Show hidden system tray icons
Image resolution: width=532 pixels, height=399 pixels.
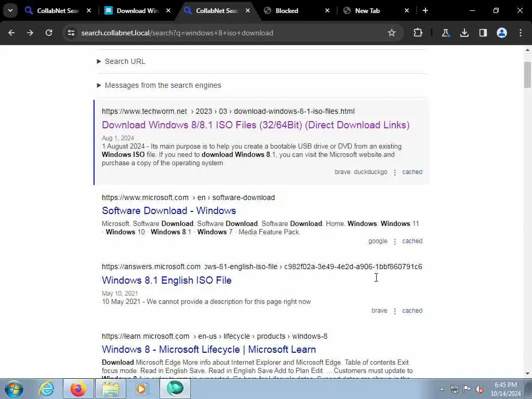click(442, 390)
